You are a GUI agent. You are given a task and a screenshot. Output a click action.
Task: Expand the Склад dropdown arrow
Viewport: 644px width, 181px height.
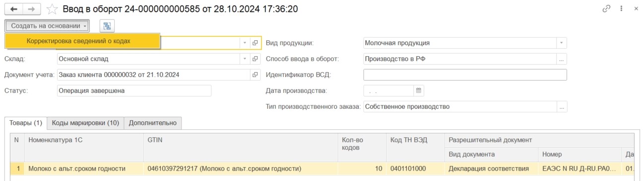(x=245, y=59)
